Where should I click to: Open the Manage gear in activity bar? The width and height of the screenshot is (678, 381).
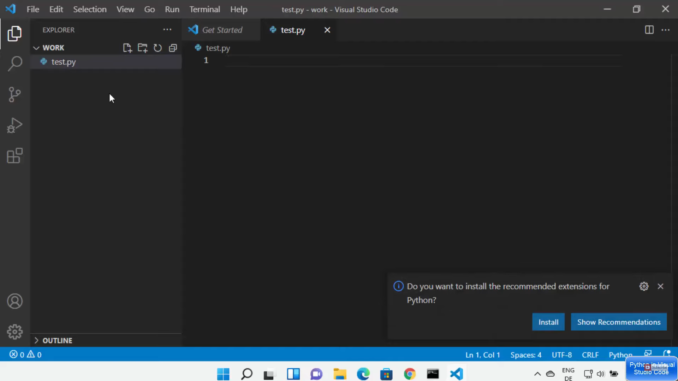pyautogui.click(x=14, y=332)
